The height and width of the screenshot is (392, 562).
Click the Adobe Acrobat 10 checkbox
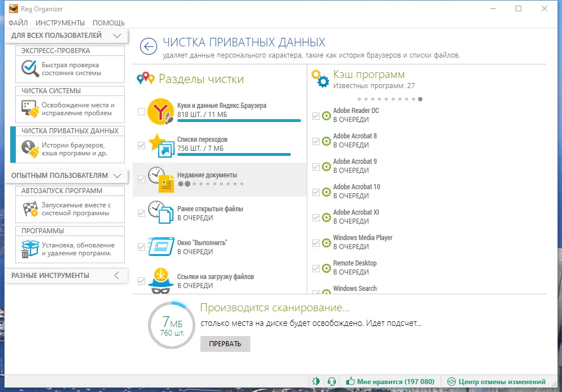click(316, 192)
